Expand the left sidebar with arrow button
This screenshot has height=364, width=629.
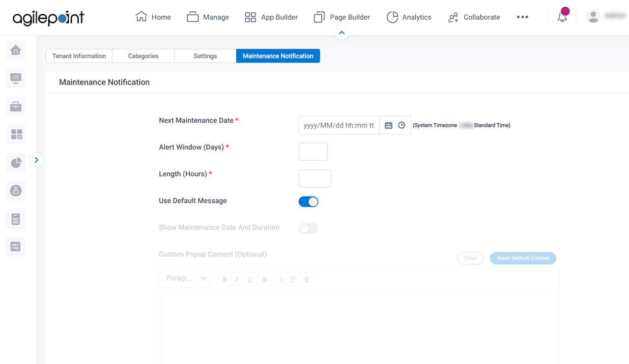pos(36,160)
